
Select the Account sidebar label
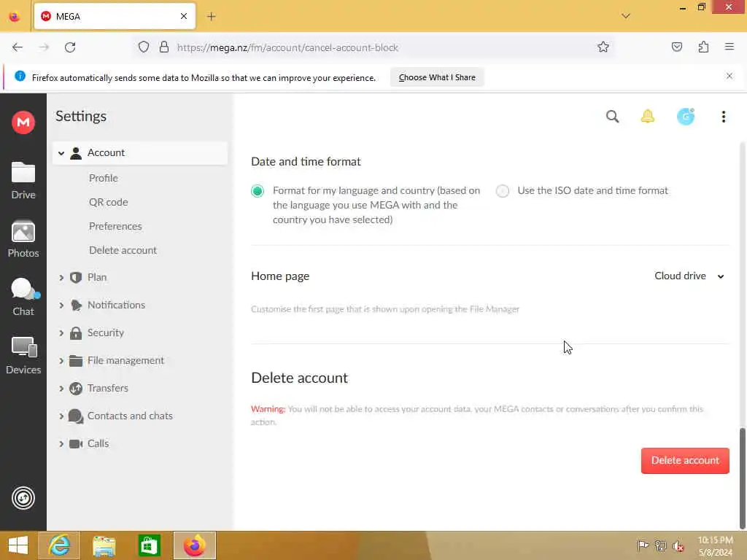(x=106, y=153)
